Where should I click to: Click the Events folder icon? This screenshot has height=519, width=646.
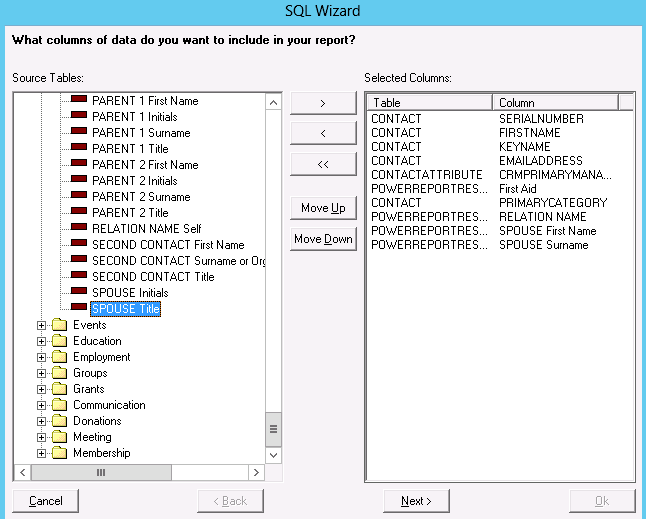[x=59, y=325]
